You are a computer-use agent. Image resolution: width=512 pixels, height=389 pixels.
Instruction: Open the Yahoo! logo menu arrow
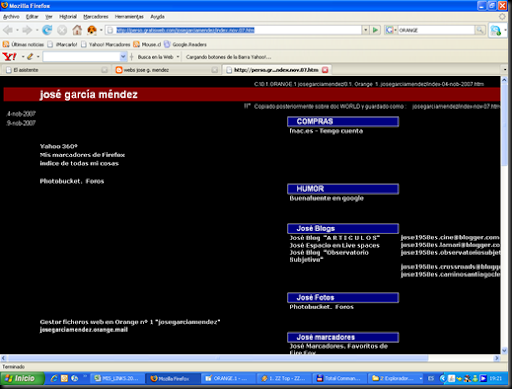(23, 57)
